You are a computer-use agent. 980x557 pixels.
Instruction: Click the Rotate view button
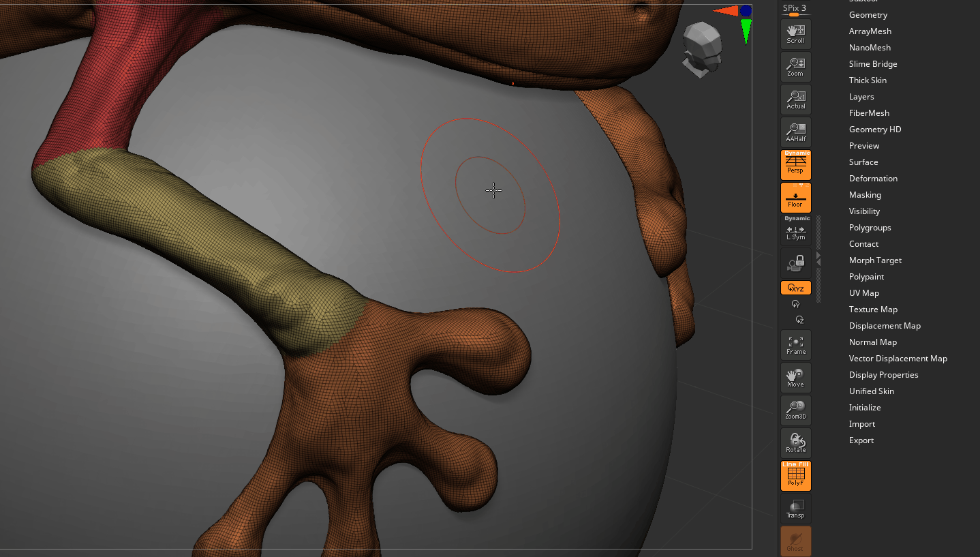point(795,442)
